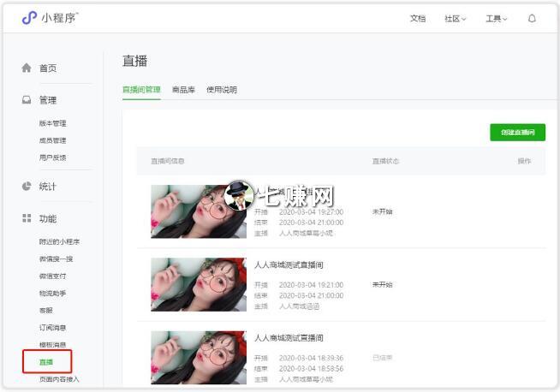The image size is (560, 392).
Task: Switch to the 商品库 tab
Action: (x=183, y=90)
